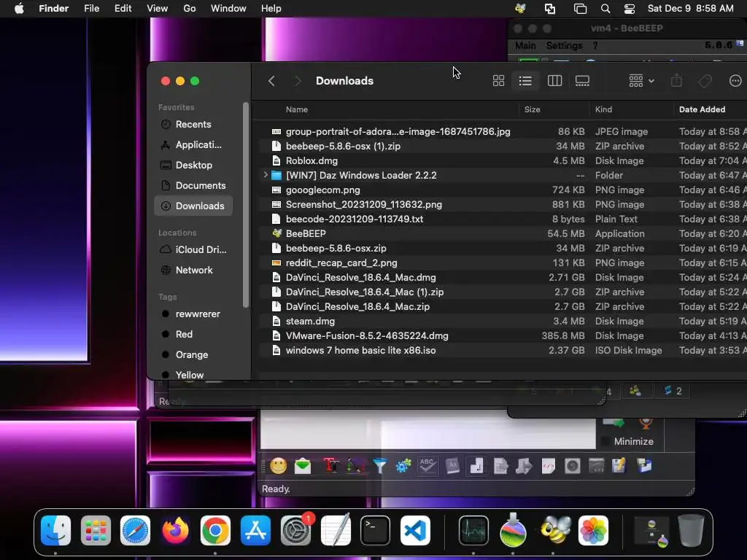Viewport: 747px width, 560px height.
Task: Sort Finder list by Date Added column
Action: point(702,109)
